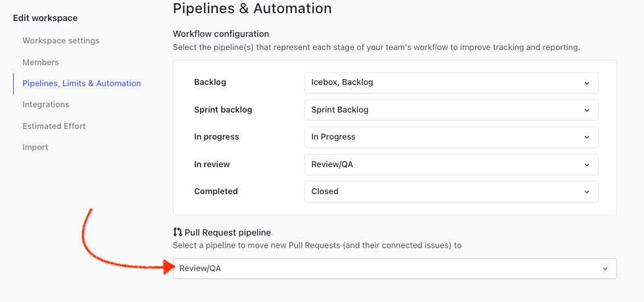
Task: Open the In progress pipeline dropdown
Action: 451,137
